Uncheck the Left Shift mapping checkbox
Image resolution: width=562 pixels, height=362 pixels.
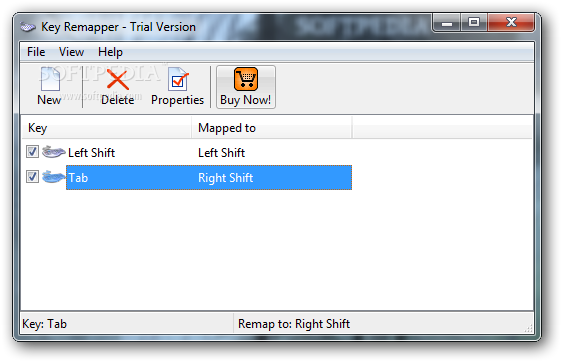point(32,152)
